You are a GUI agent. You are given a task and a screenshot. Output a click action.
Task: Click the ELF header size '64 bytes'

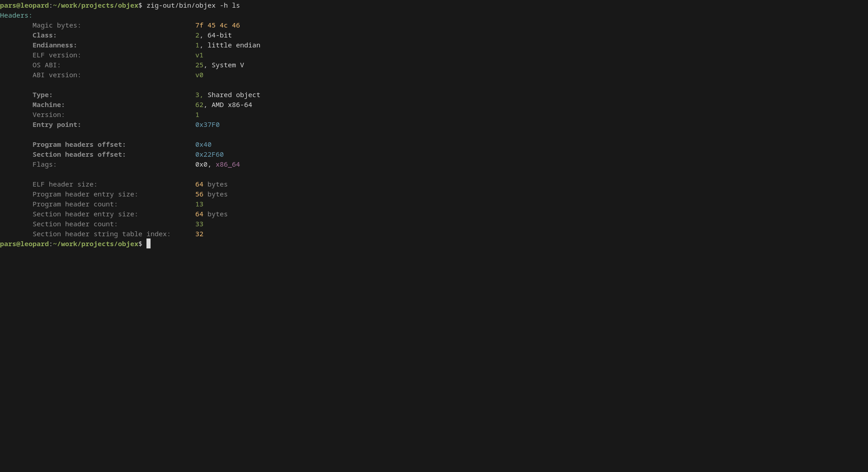(x=212, y=184)
